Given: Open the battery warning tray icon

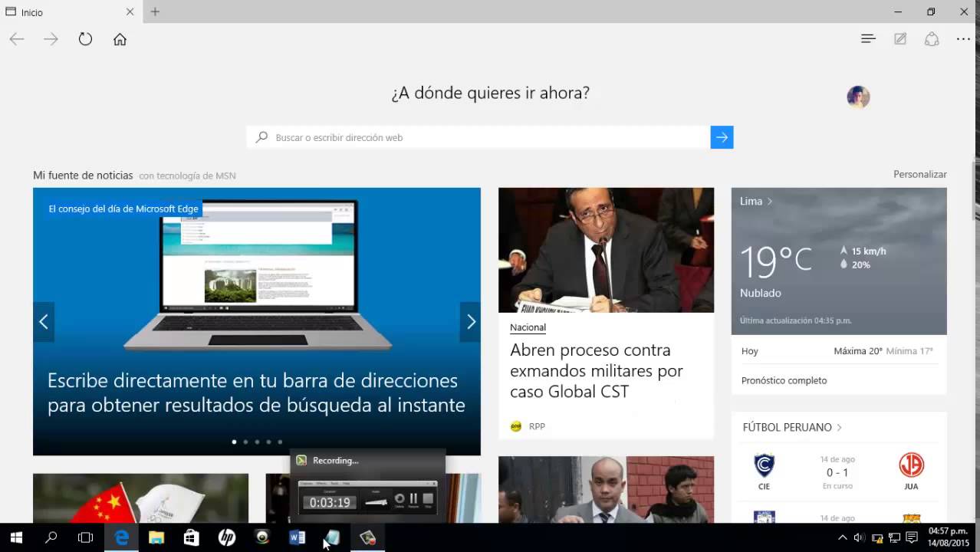Looking at the screenshot, I should tap(876, 537).
